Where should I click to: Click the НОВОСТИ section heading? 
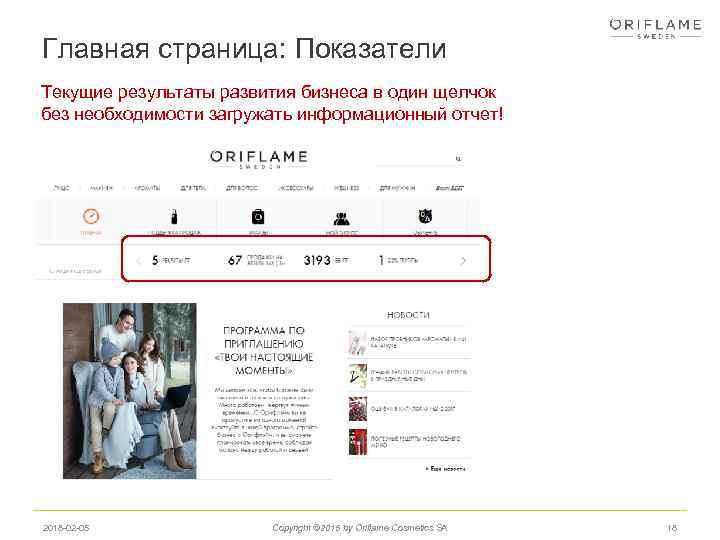[408, 315]
